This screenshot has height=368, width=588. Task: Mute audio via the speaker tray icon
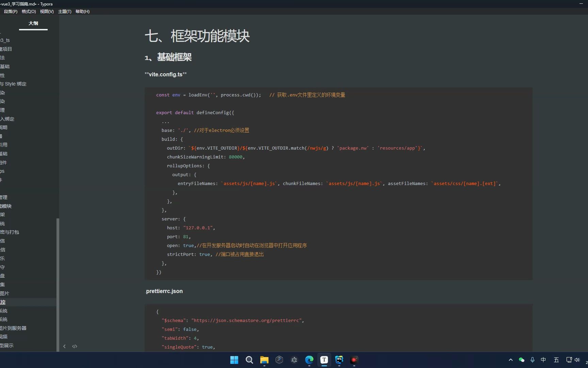click(x=577, y=360)
